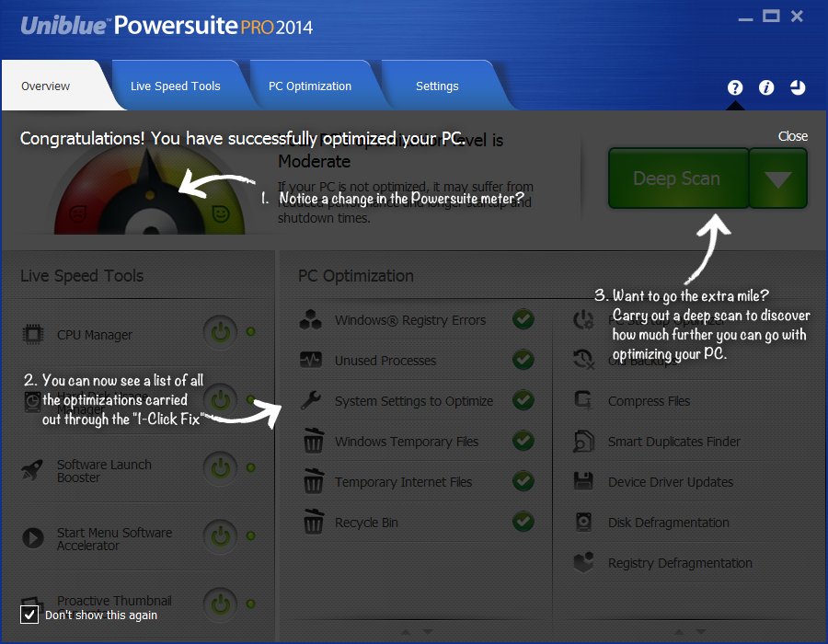Toggle the Software Launch Booster power switch
Viewport: 828px width, 644px height.
click(220, 468)
